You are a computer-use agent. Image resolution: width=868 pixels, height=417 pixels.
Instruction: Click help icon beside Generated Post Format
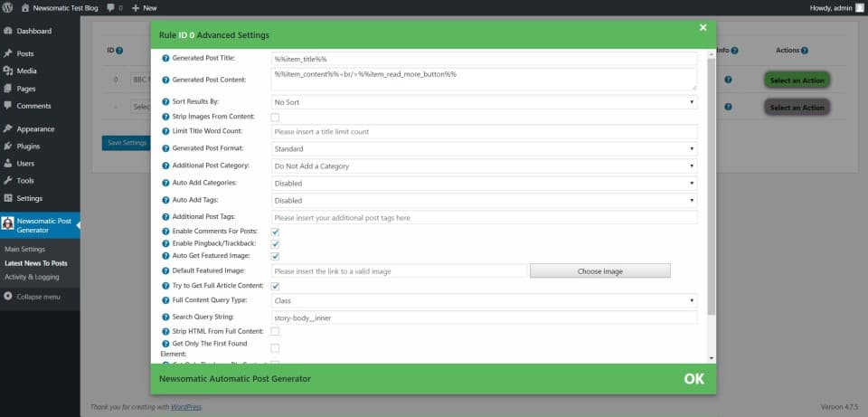(165, 148)
